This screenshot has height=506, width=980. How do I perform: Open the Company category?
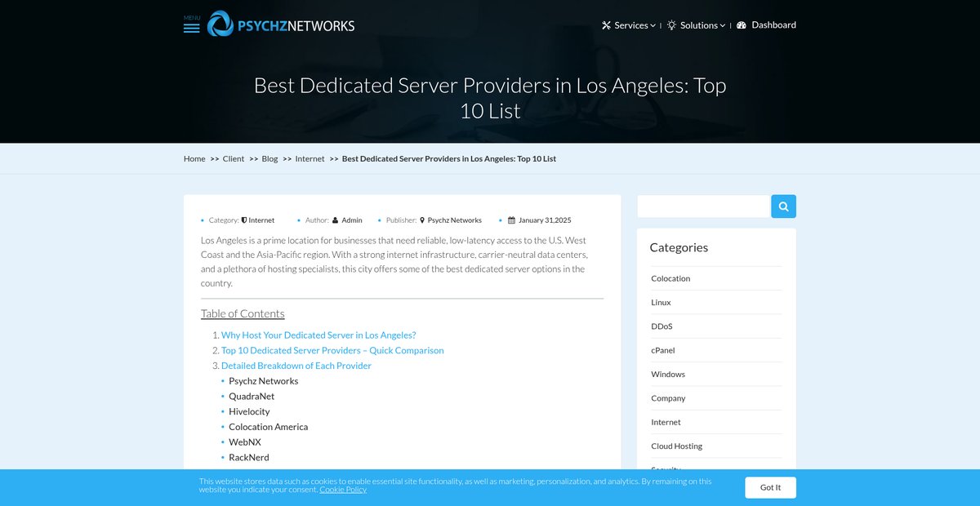click(668, 398)
